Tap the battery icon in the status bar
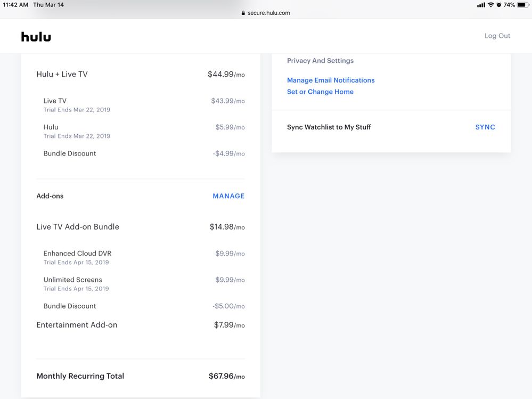The width and height of the screenshot is (532, 399). point(523,5)
